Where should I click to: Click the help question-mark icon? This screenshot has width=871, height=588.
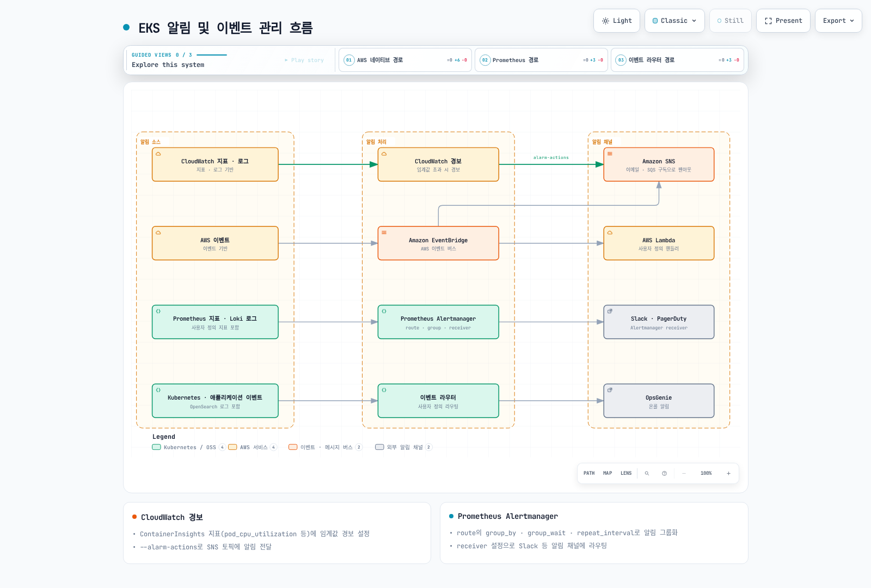664,474
